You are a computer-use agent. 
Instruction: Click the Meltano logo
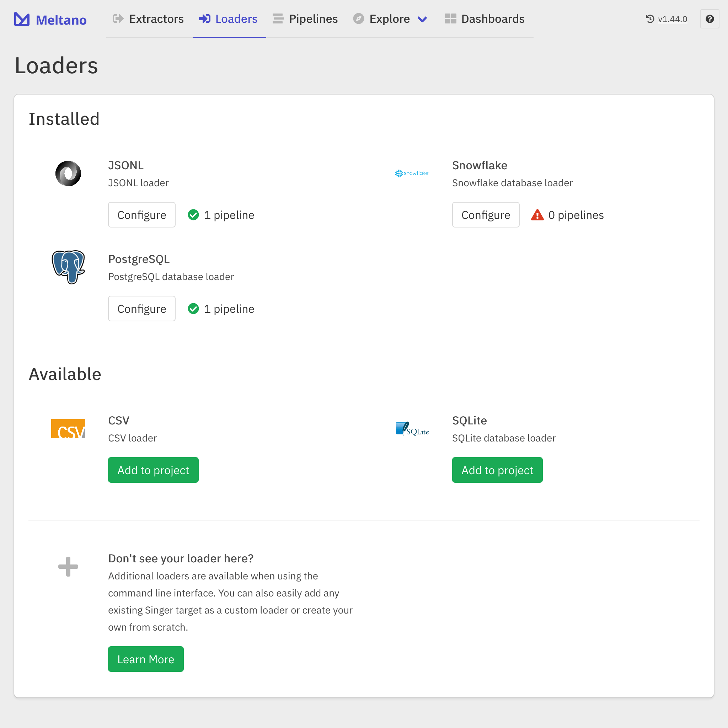21,19
